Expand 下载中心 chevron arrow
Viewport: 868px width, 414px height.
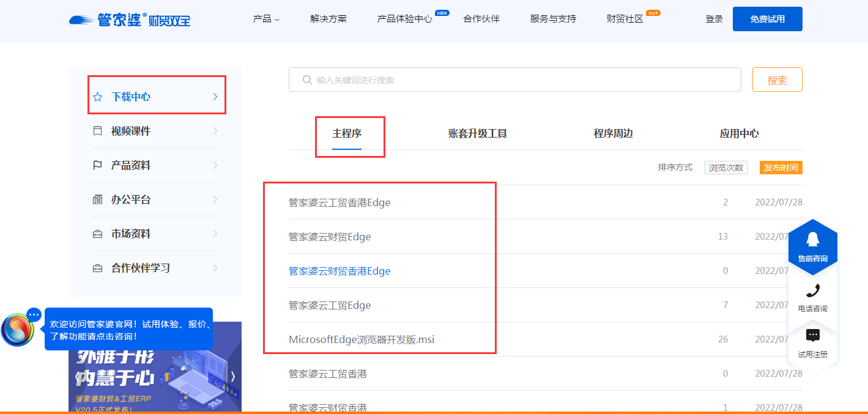(215, 97)
